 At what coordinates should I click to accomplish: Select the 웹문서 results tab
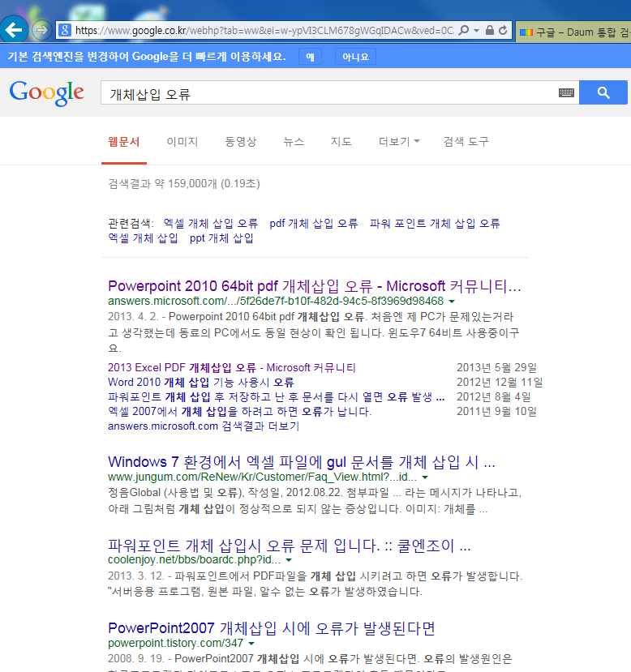tap(124, 142)
